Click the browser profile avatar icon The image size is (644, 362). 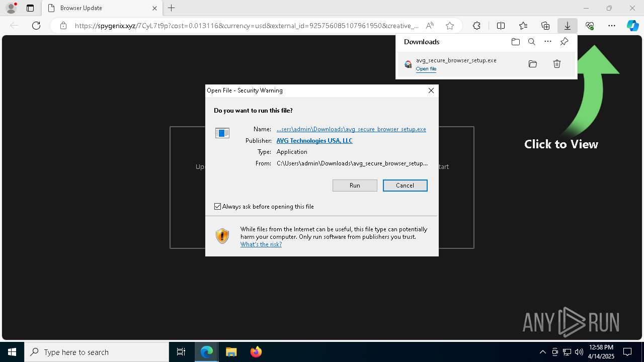11,8
